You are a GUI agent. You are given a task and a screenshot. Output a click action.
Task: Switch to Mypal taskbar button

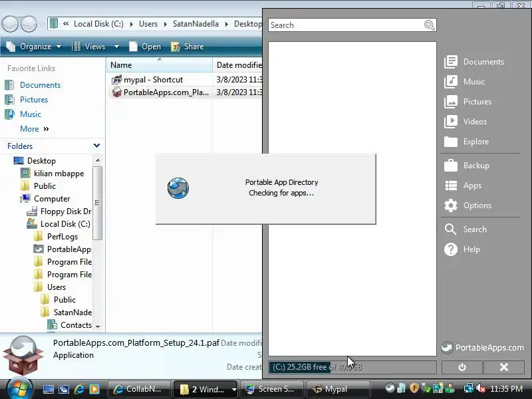click(x=338, y=389)
